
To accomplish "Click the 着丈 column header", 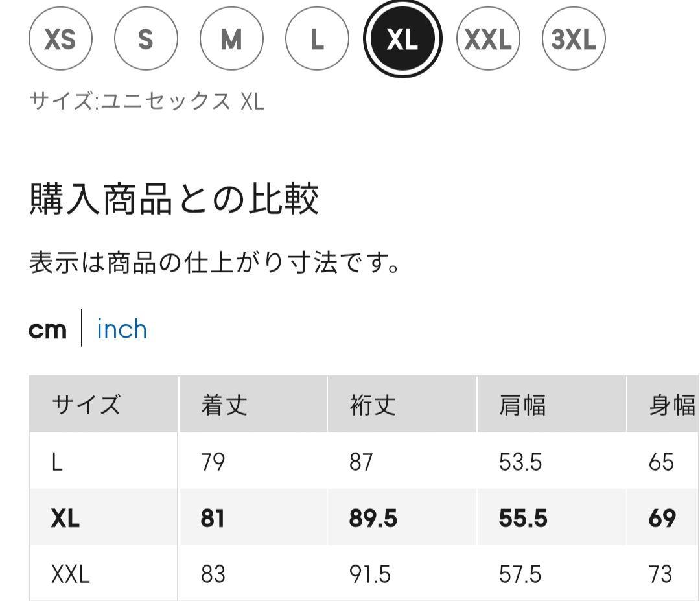I will click(x=224, y=405).
